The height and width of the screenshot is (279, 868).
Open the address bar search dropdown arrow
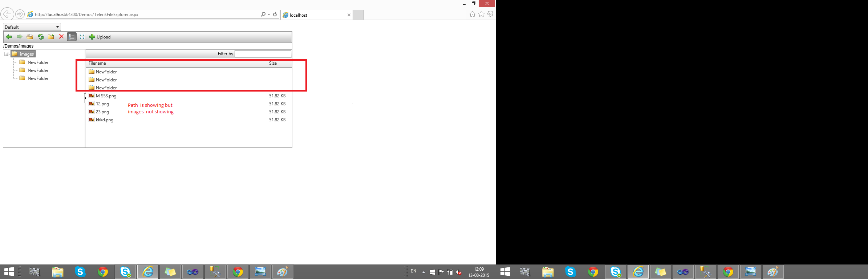pos(269,15)
